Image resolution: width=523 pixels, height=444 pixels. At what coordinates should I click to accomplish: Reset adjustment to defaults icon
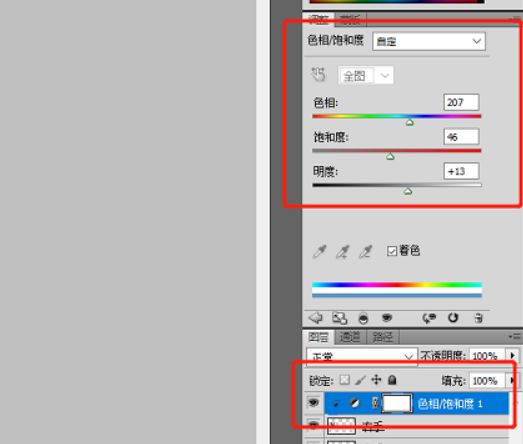(x=453, y=318)
